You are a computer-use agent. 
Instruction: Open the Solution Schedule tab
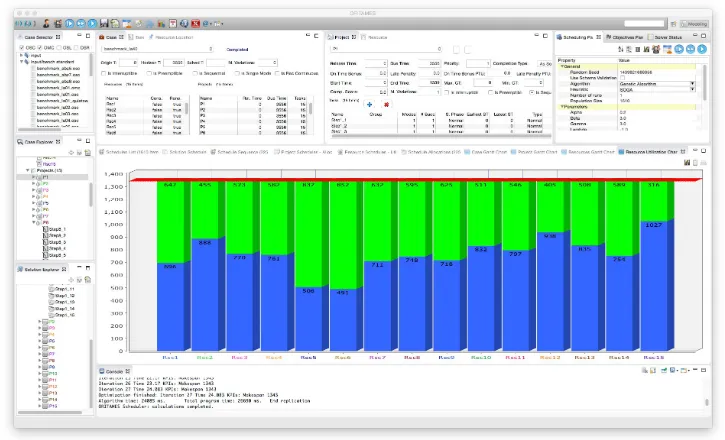(184, 152)
